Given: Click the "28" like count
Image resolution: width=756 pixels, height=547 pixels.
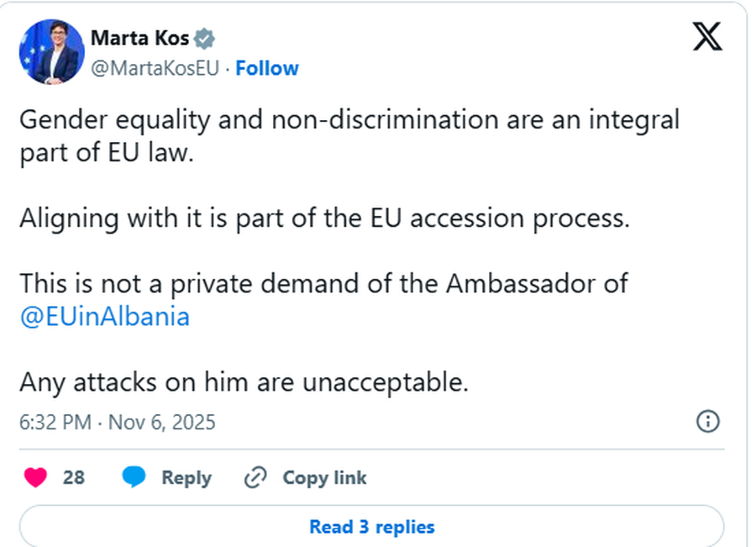Looking at the screenshot, I should [72, 477].
